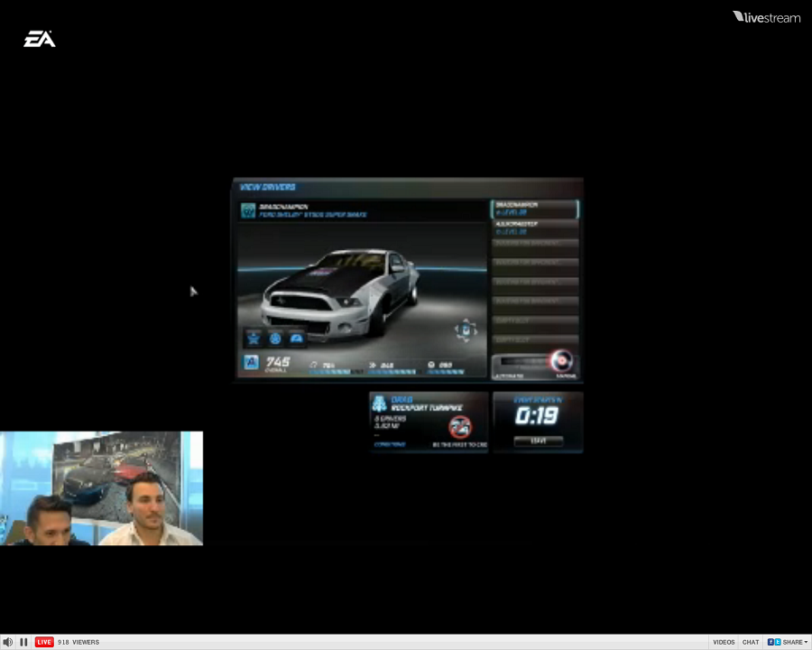Open the CHAT tab in player bar
This screenshot has height=650, width=812.
(751, 642)
